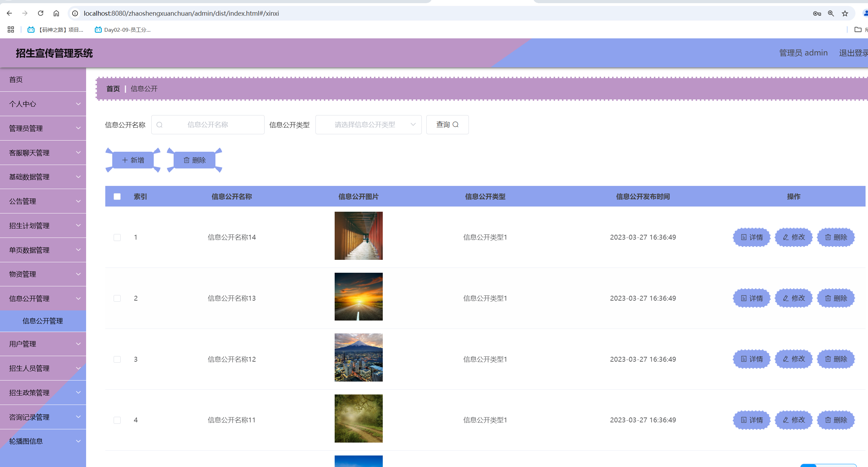Expand 招生计划管理 menu chevron
This screenshot has height=467, width=868.
coord(78,226)
